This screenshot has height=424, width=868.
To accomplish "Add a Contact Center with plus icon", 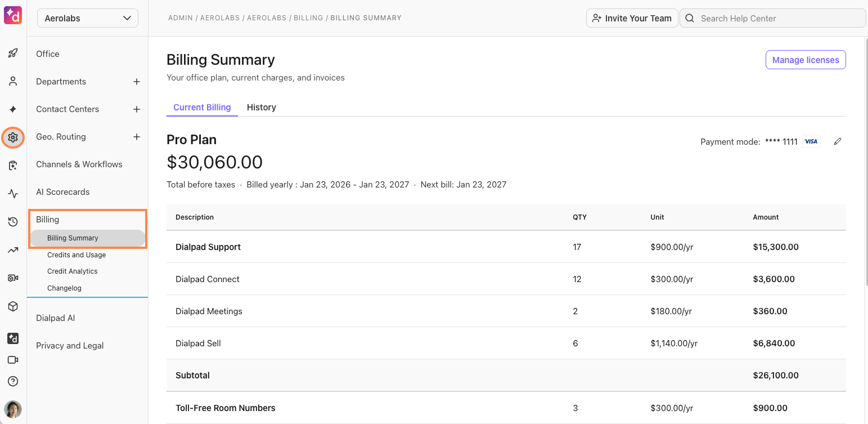I will tap(136, 109).
